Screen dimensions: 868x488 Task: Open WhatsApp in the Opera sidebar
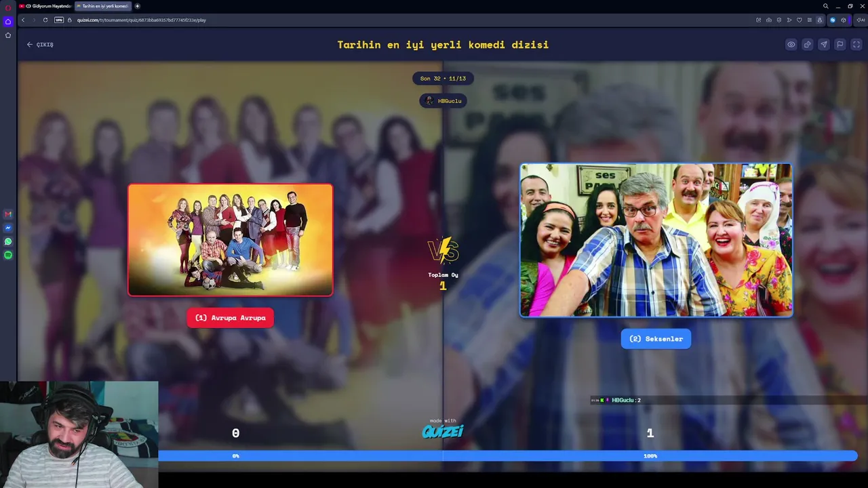tap(8, 241)
